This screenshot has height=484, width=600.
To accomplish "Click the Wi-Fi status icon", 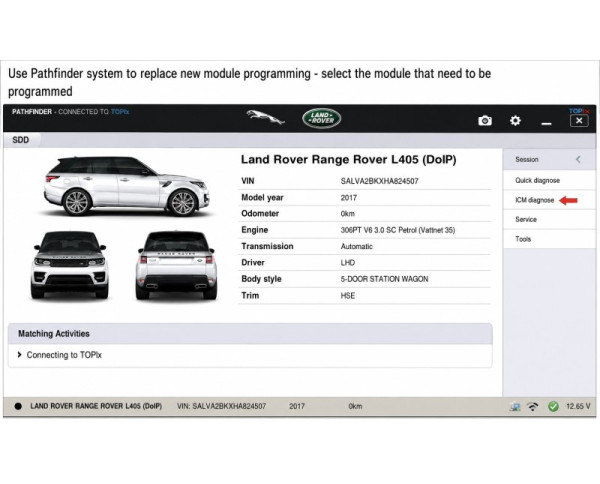I will pyautogui.click(x=533, y=406).
